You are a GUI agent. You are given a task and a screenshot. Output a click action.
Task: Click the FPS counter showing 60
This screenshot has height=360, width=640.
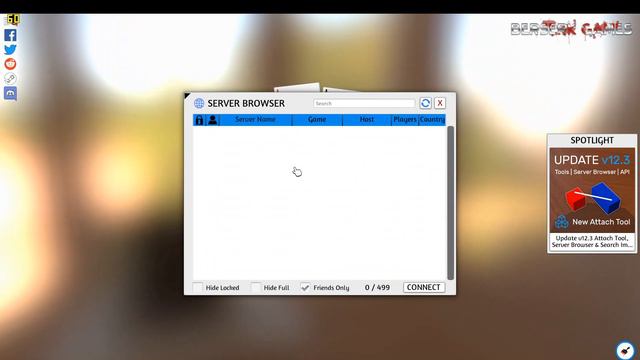point(13,20)
